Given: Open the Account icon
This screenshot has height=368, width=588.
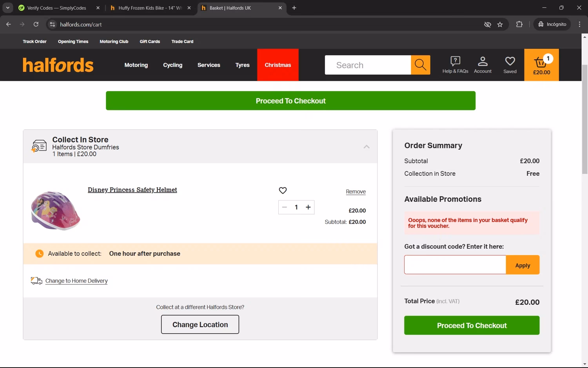Looking at the screenshot, I should (x=483, y=65).
